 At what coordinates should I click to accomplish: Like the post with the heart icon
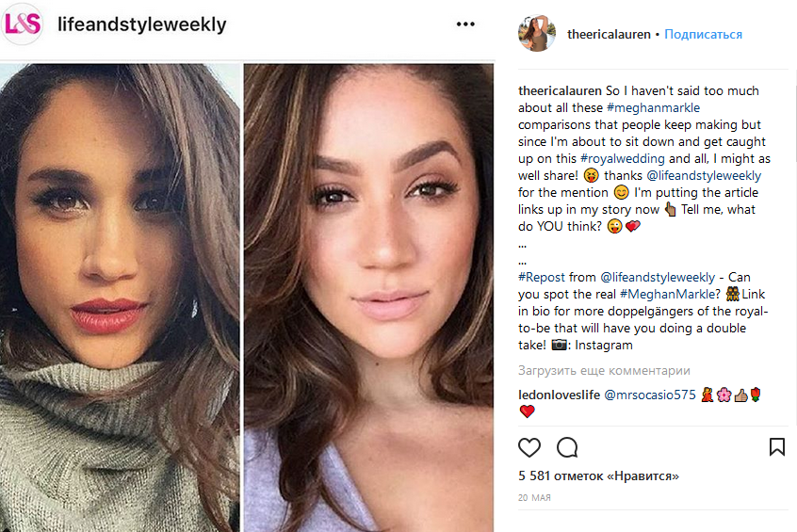530,446
